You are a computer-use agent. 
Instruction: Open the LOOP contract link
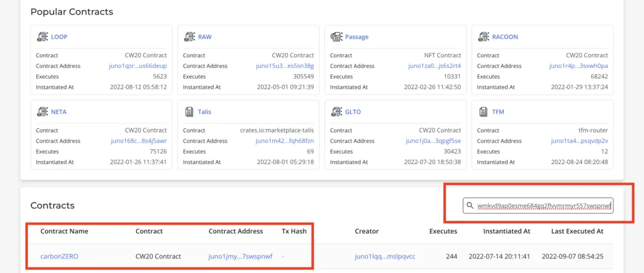tap(59, 37)
